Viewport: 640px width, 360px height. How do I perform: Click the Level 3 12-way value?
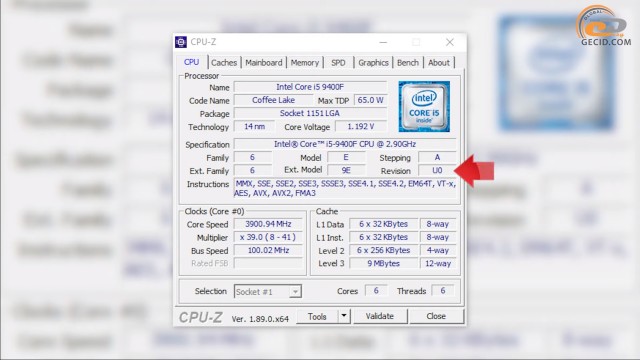438,263
